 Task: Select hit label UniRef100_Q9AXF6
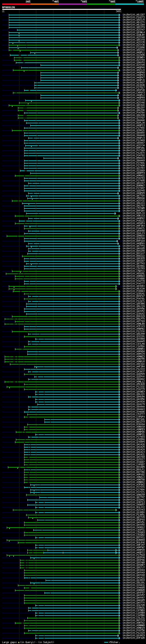click(x=134, y=63)
